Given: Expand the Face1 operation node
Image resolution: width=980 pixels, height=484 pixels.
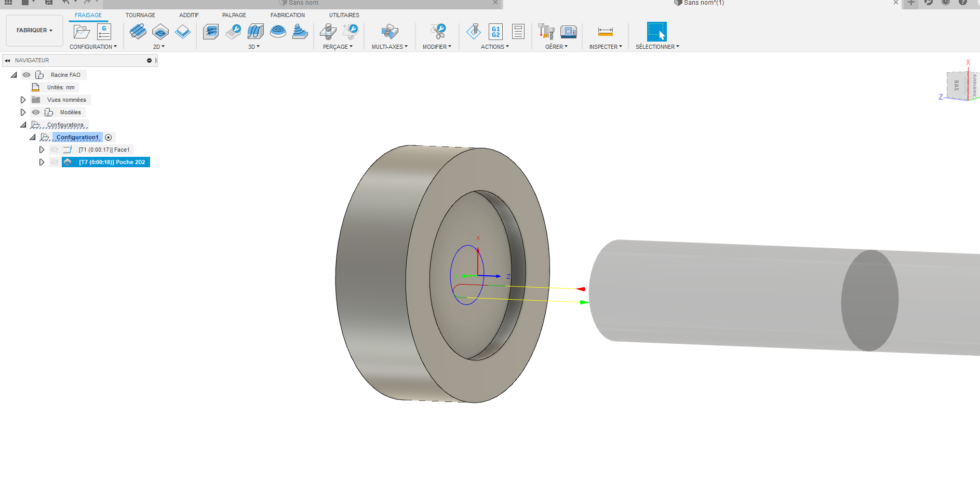Looking at the screenshot, I should pos(42,150).
